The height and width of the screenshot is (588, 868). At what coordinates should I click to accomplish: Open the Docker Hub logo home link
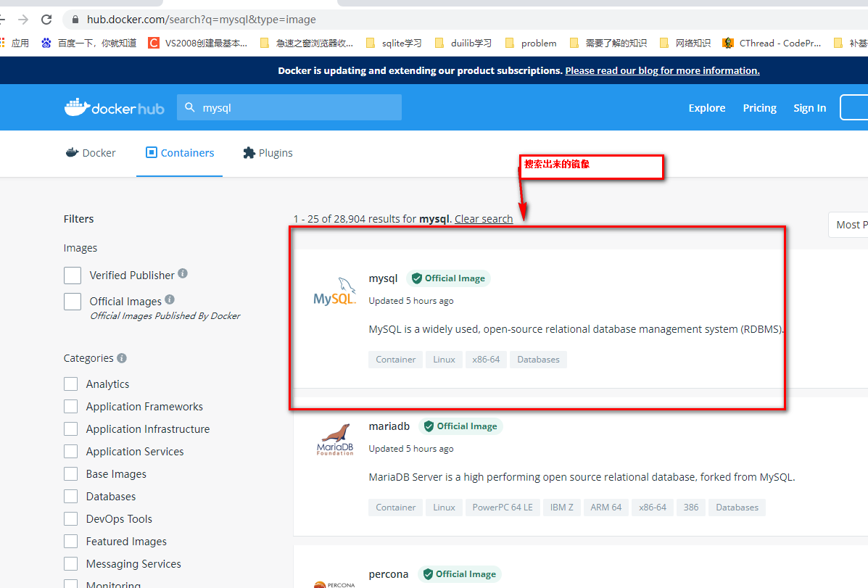tap(115, 107)
